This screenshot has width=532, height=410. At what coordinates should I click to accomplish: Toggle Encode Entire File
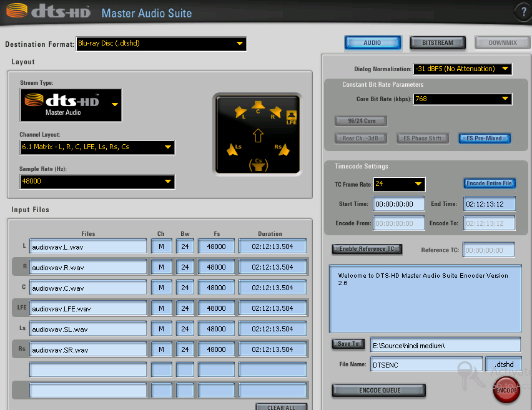489,183
